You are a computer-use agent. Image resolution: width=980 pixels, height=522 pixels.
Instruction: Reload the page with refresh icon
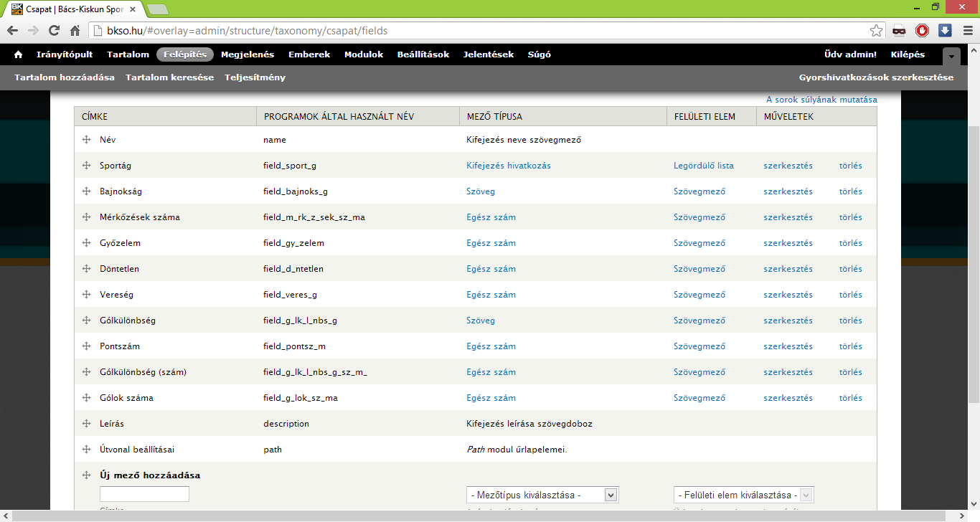click(54, 31)
